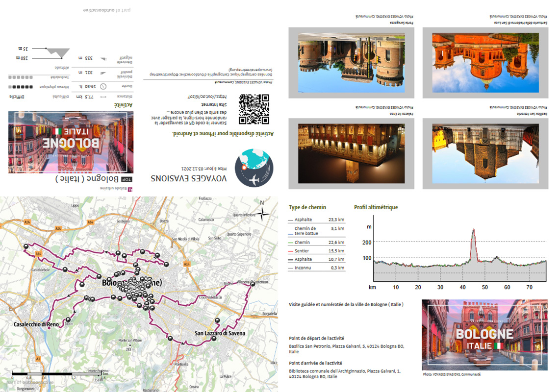This screenshot has height=392, width=559.
Task: Open the out.ac/IGizoT short link
Action: pos(207,97)
